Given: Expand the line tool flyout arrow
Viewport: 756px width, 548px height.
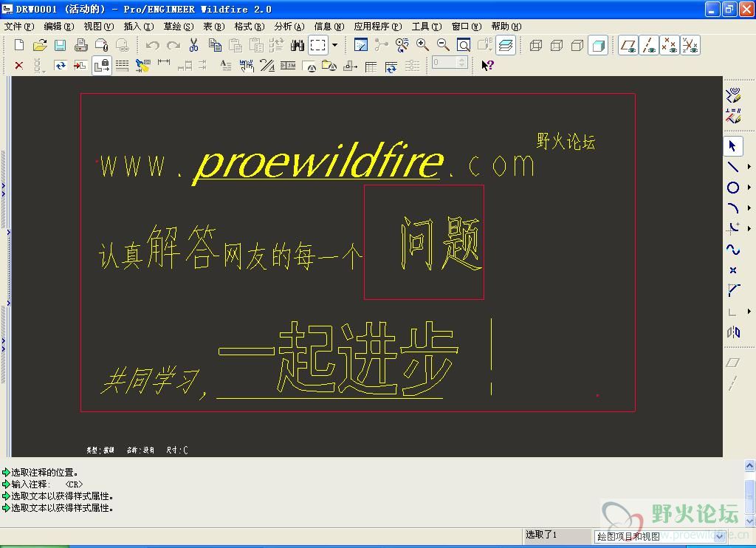Looking at the screenshot, I should tap(749, 167).
